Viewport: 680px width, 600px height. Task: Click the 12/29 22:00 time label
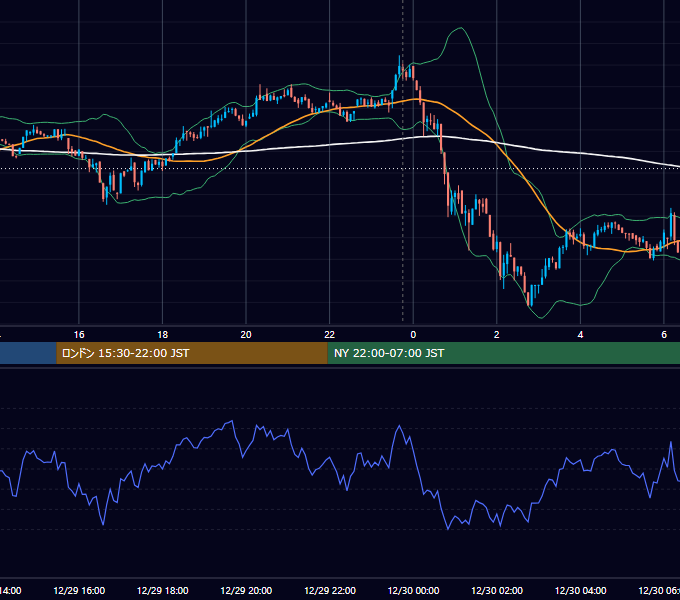(x=330, y=590)
